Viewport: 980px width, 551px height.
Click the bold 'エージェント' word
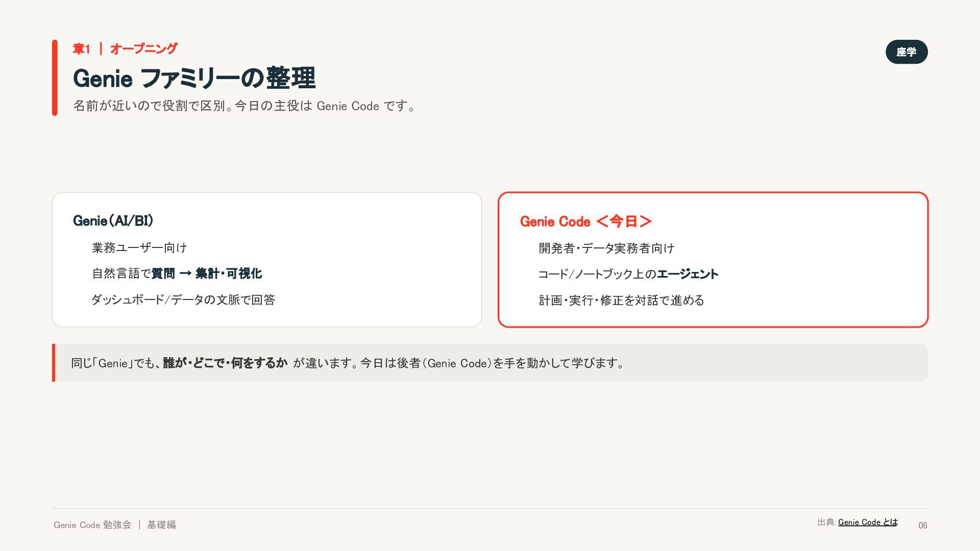(x=688, y=274)
